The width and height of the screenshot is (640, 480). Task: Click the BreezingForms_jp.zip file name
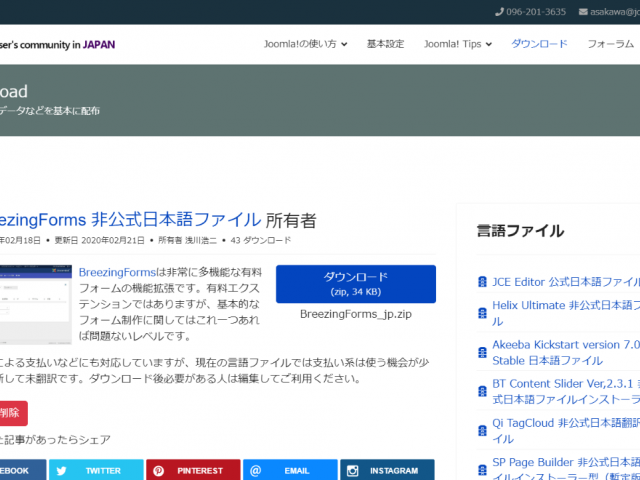pos(356,314)
